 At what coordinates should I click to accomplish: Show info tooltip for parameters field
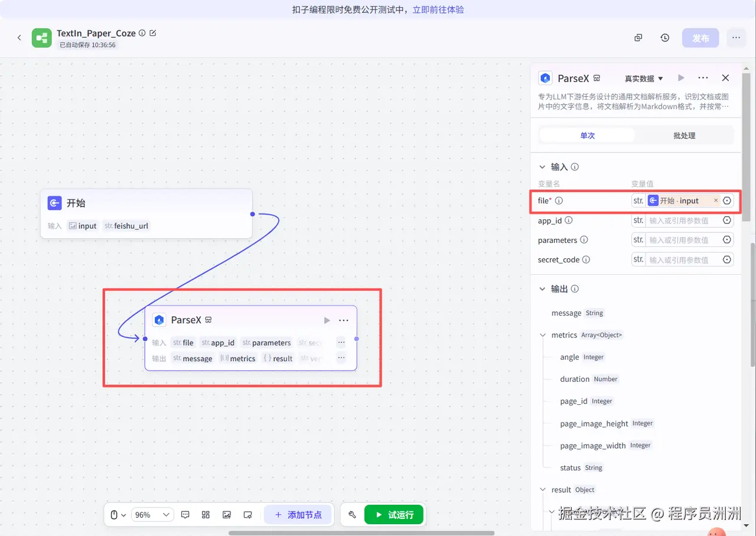[x=584, y=240]
